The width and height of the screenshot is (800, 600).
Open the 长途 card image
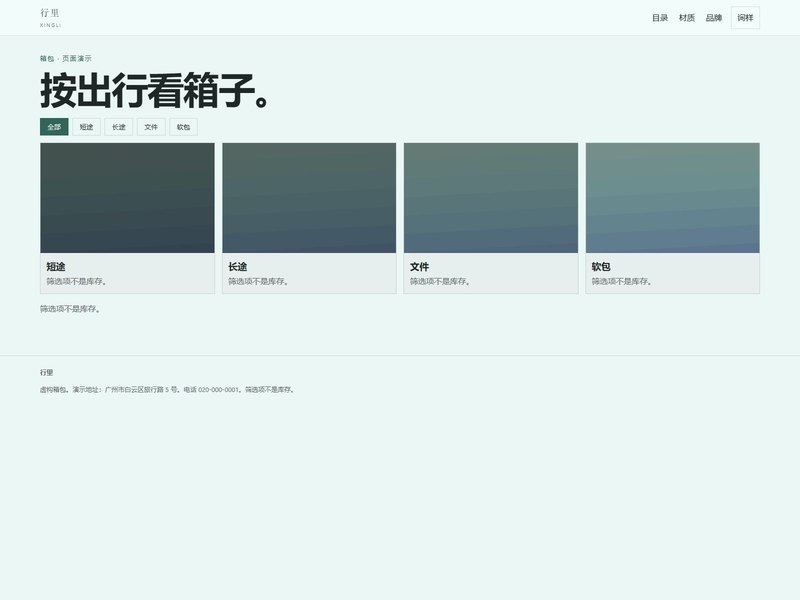309,198
